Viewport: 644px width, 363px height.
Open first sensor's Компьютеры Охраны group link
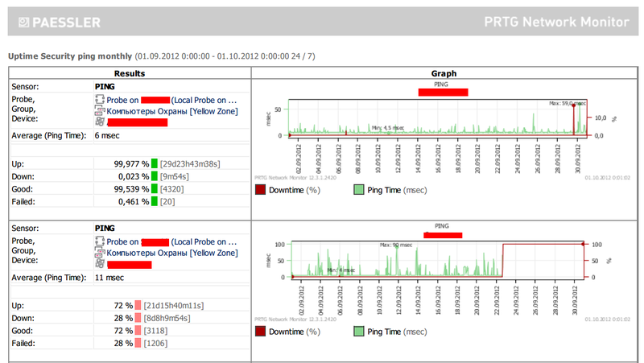(x=172, y=111)
